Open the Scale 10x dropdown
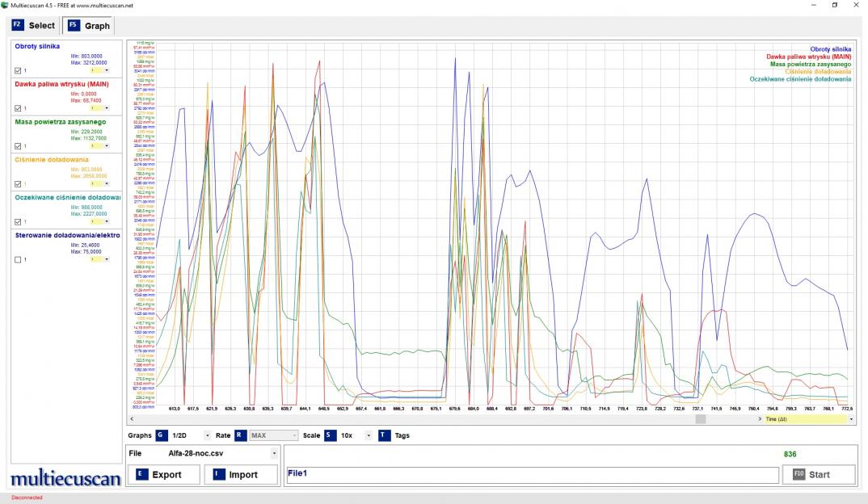 coord(369,435)
